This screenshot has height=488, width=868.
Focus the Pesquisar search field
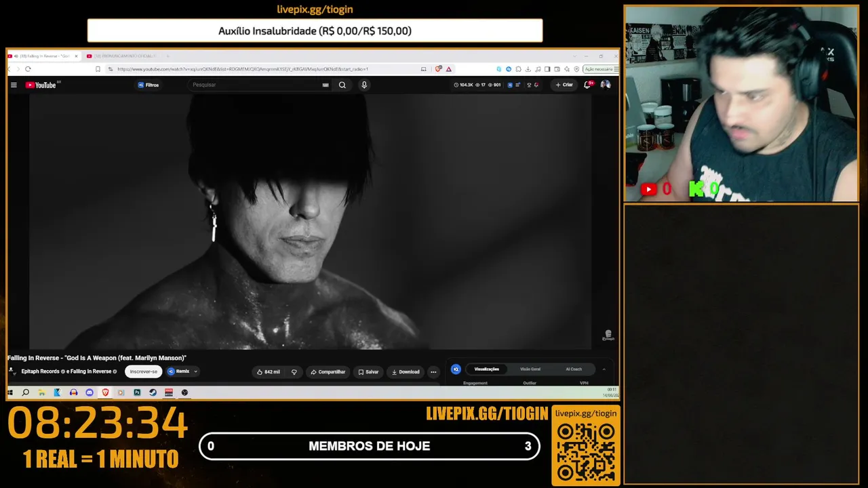[256, 85]
